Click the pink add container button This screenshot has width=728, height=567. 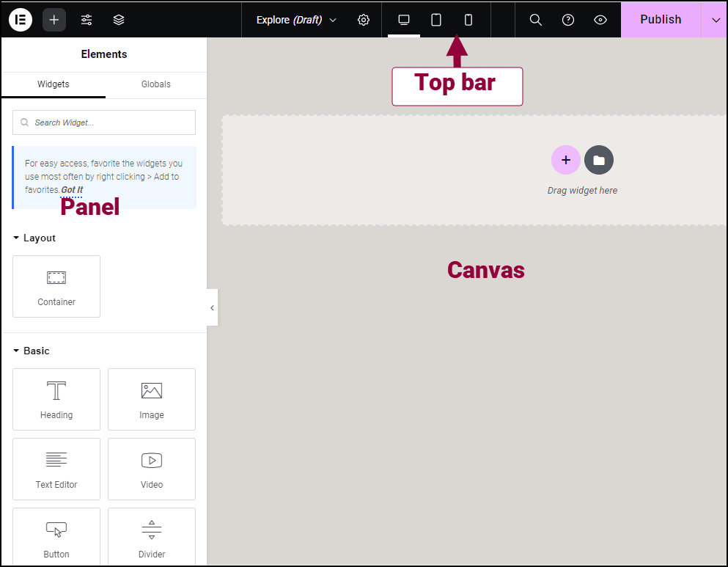click(x=565, y=160)
